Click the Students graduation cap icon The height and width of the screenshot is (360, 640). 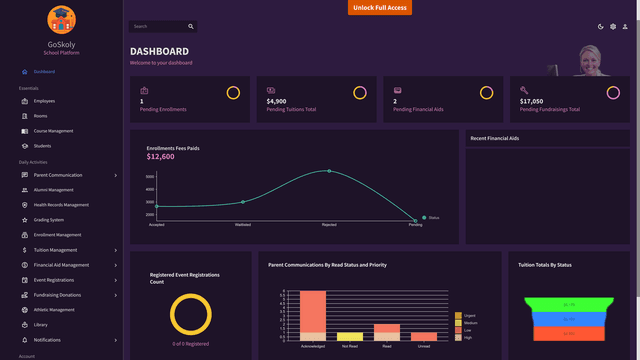pos(24,146)
